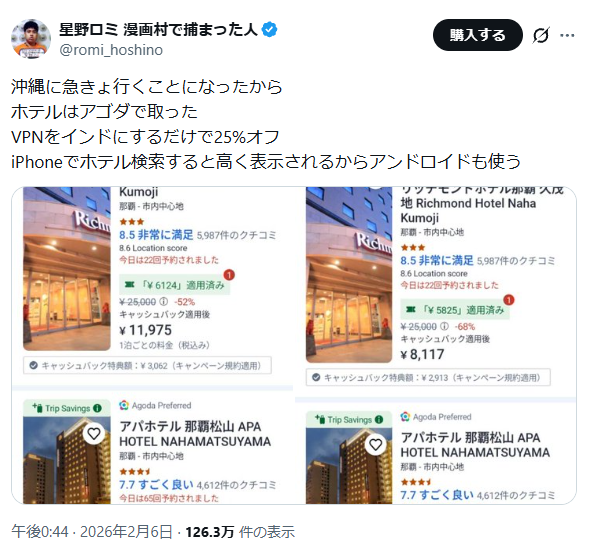Image resolution: width=591 pixels, height=556 pixels.
Task: Click the ¥5825 coupon applied tag
Action: [x=455, y=310]
